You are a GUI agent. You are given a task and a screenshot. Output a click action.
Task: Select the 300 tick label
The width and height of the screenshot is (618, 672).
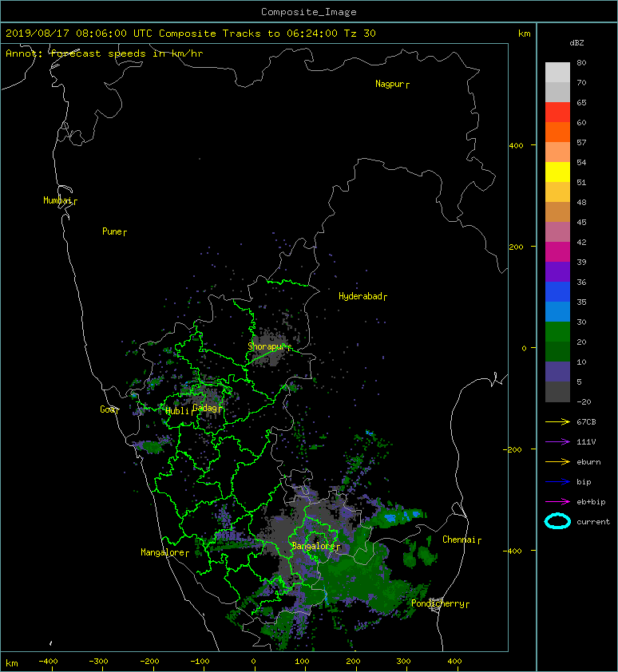point(403,662)
